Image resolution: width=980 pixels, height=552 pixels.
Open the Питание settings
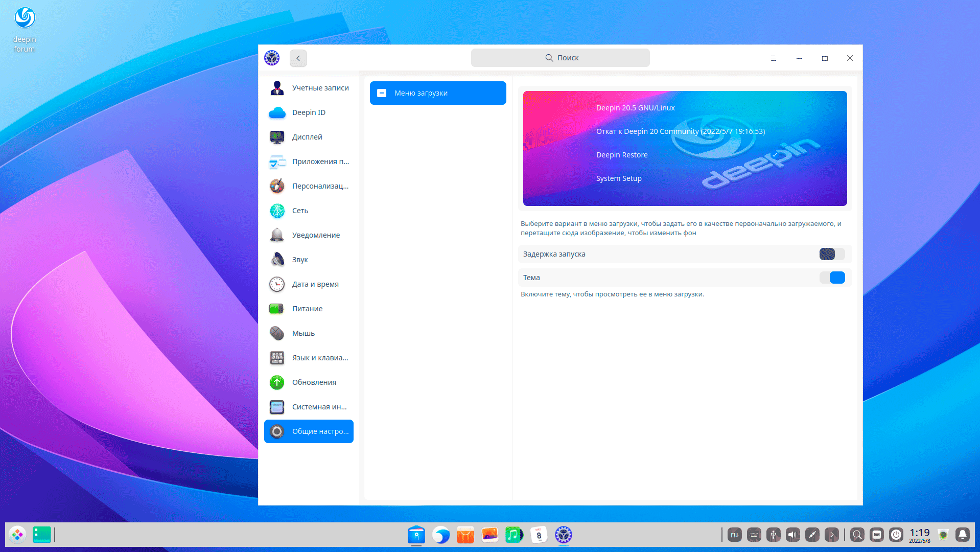[x=309, y=309]
